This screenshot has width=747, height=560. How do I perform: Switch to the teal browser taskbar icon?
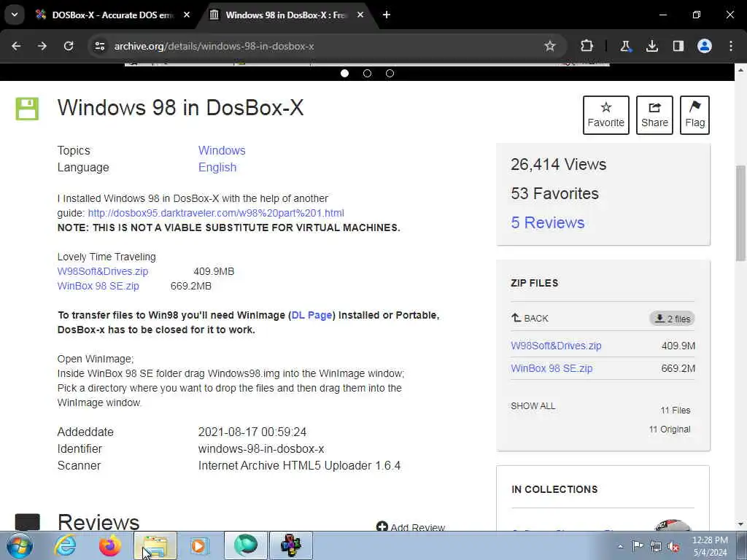[x=245, y=545]
